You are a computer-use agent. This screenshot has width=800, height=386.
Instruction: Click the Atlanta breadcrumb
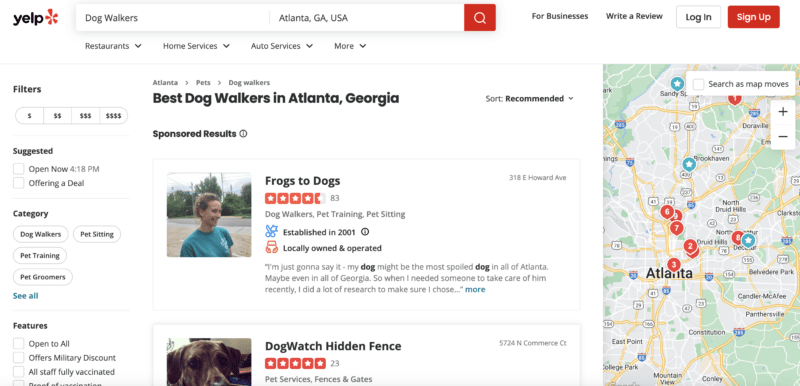[165, 83]
